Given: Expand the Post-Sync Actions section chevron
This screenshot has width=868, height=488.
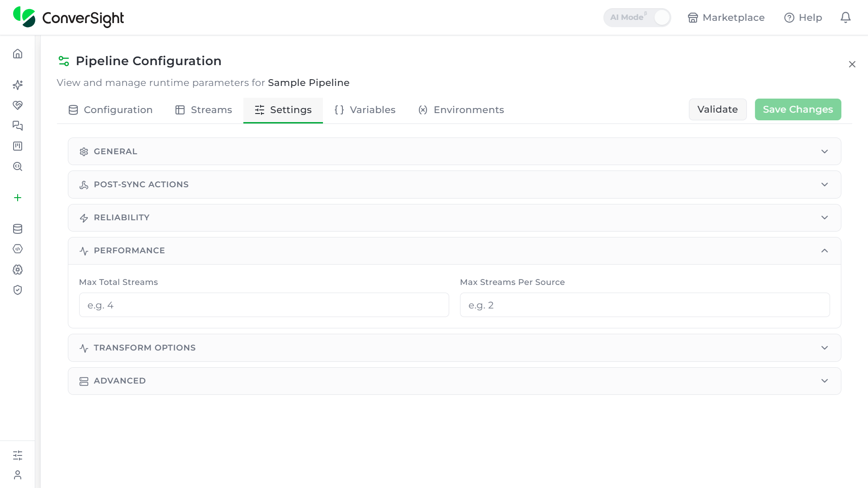Looking at the screenshot, I should tap(825, 185).
